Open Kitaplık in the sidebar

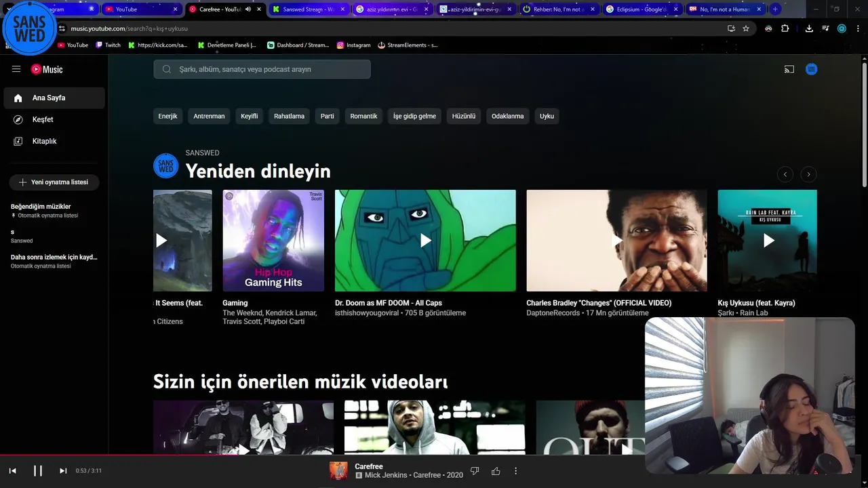coord(54,141)
